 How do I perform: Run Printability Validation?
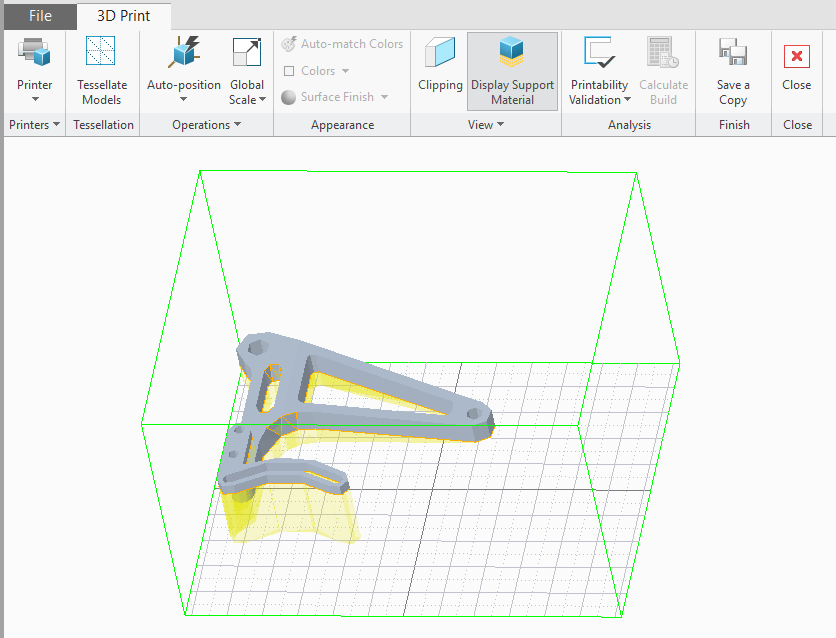pos(599,54)
